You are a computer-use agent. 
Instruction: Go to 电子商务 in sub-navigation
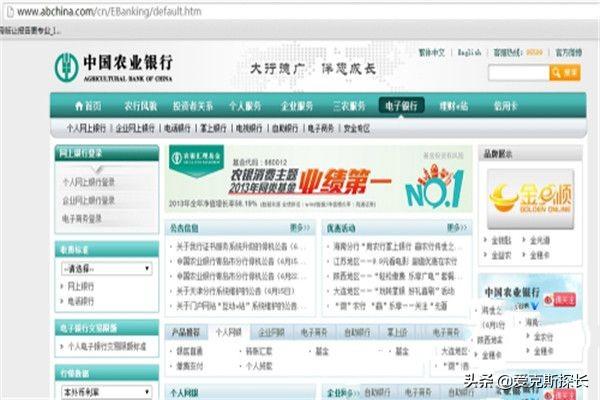point(321,128)
